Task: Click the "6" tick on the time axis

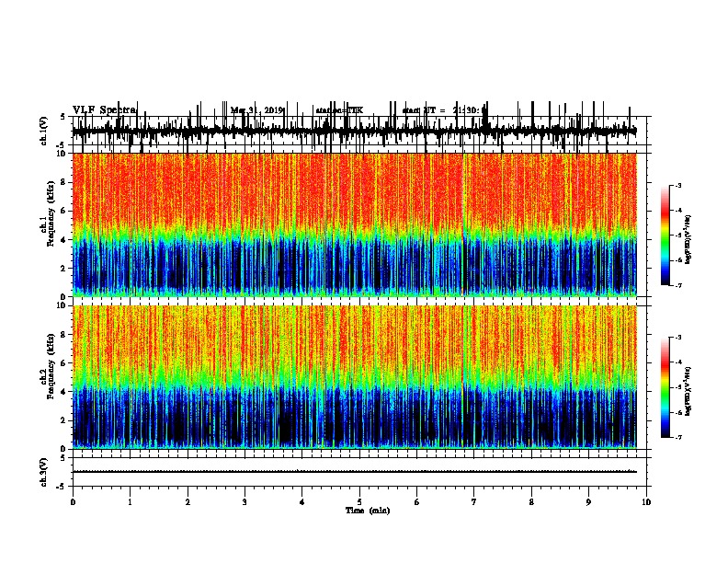Action: click(417, 502)
